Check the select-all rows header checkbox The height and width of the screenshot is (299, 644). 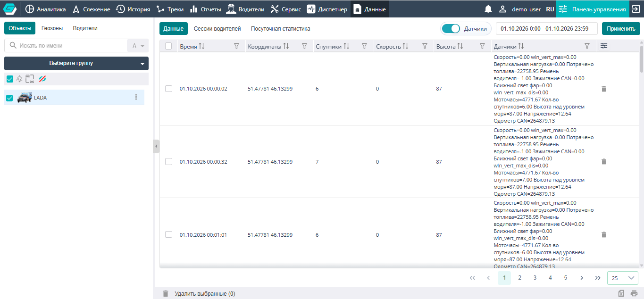coord(168,46)
